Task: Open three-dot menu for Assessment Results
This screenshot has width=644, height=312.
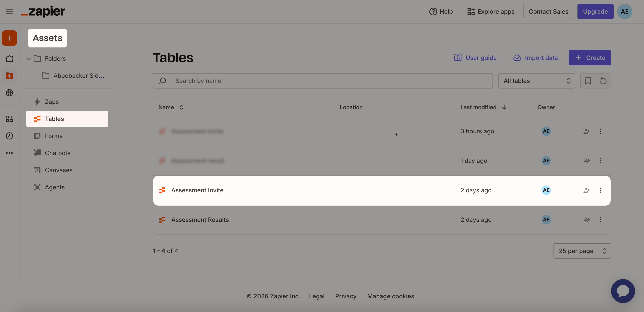Action: [600, 219]
